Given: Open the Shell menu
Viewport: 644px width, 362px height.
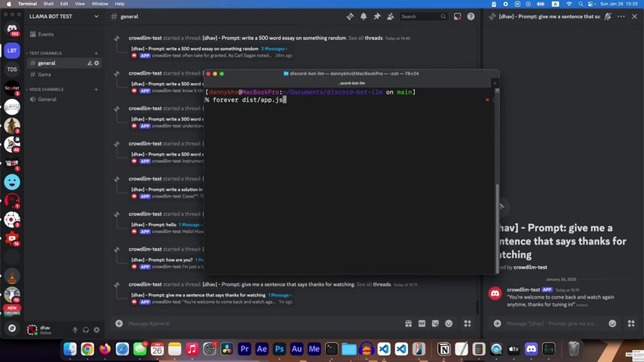Looking at the screenshot, I should (x=48, y=4).
